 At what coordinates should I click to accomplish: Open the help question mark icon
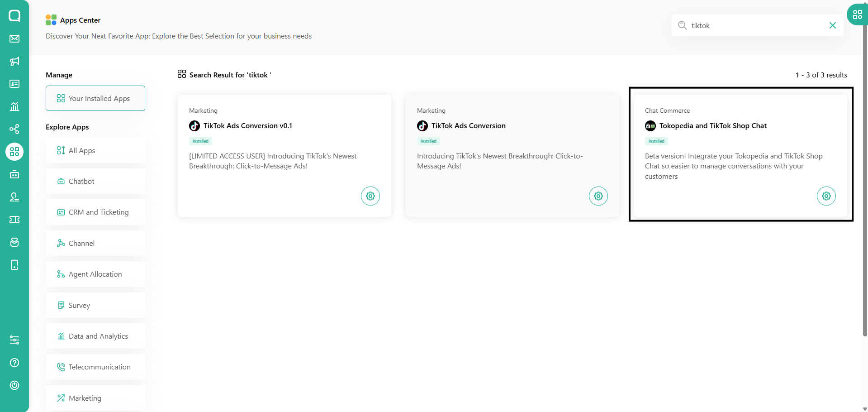(x=14, y=363)
